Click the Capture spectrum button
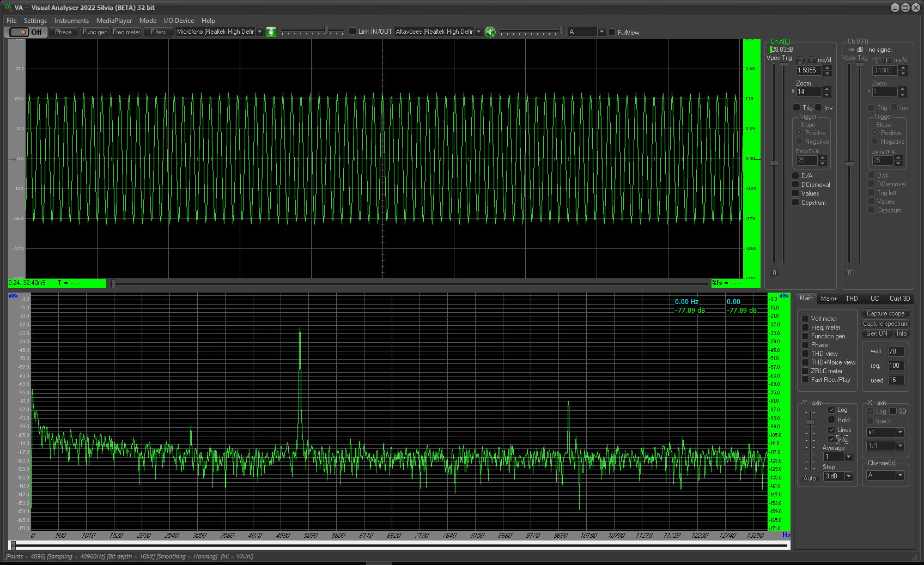Image resolution: width=924 pixels, height=565 pixels. pos(885,324)
